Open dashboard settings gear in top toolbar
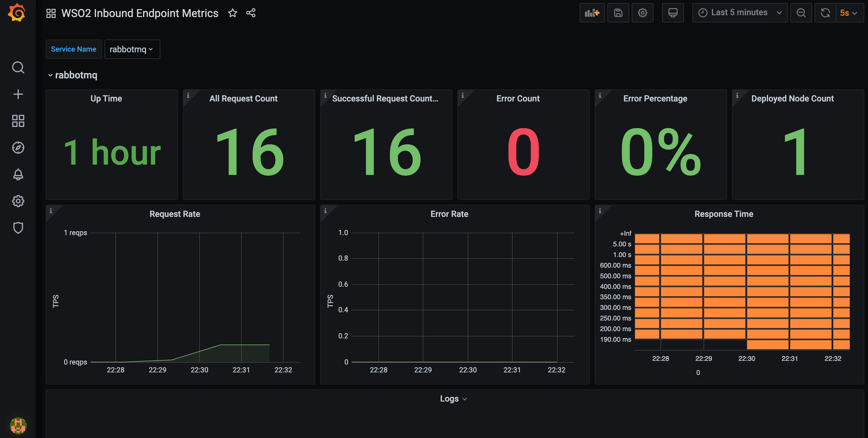The image size is (868, 438). point(642,13)
